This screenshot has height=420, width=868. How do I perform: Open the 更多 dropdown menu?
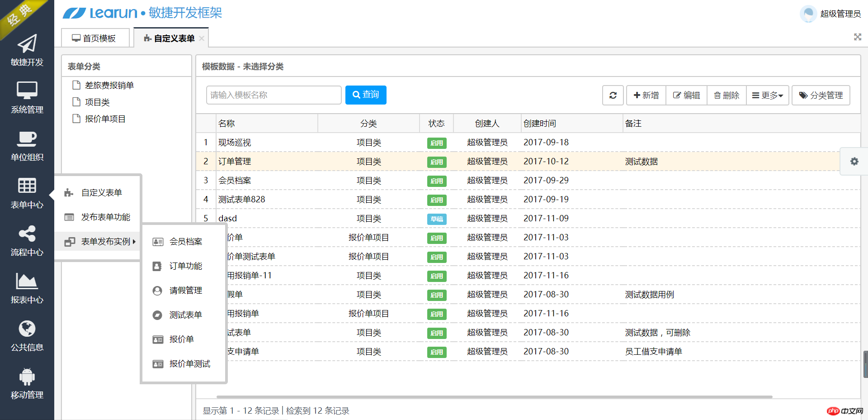[x=767, y=95]
